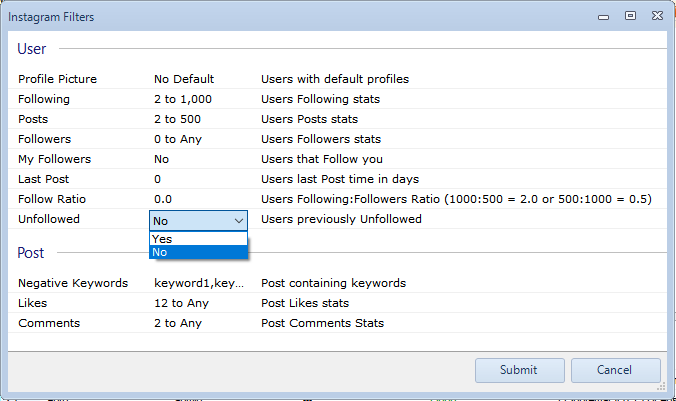Screen dimensions: 676x401
Task: Click the Following:Followers Ratio description text
Action: 456,199
